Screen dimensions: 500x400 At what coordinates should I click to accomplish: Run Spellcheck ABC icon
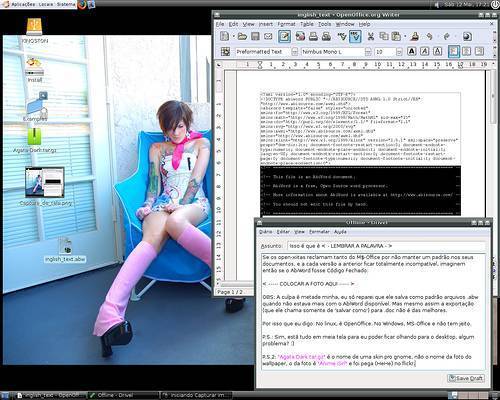coord(342,36)
